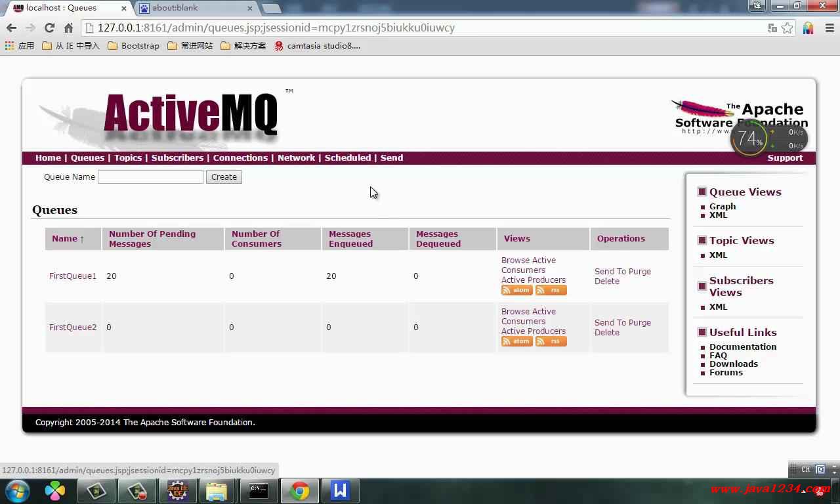Viewport: 840px width, 504px height.
Task: Click the browser Forward arrow
Action: (x=30, y=28)
